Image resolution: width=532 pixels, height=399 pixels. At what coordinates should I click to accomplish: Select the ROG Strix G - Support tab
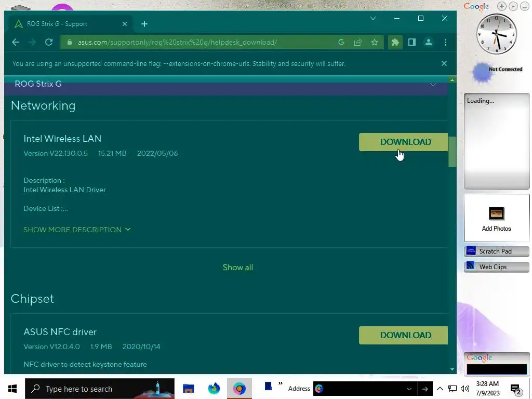click(x=71, y=24)
